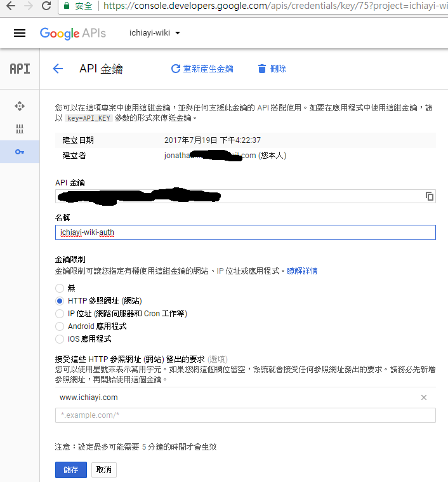Click the browser forward arrow

pyautogui.click(x=29, y=6)
